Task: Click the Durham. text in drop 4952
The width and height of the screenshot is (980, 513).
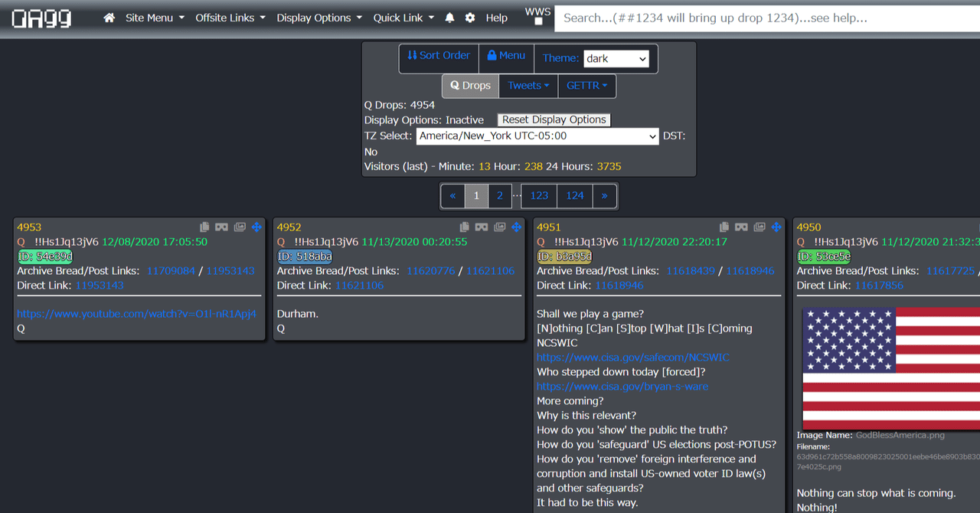Action: click(298, 314)
